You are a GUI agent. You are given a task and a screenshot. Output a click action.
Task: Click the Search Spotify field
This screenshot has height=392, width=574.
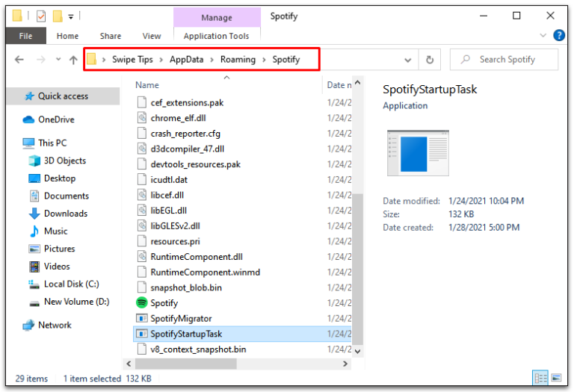point(504,59)
